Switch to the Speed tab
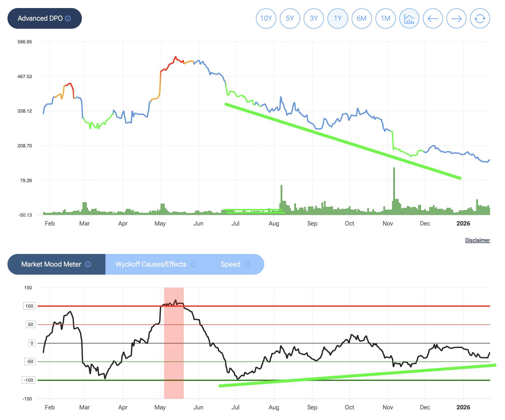Image resolution: width=505 pixels, height=420 pixels. tap(230, 264)
